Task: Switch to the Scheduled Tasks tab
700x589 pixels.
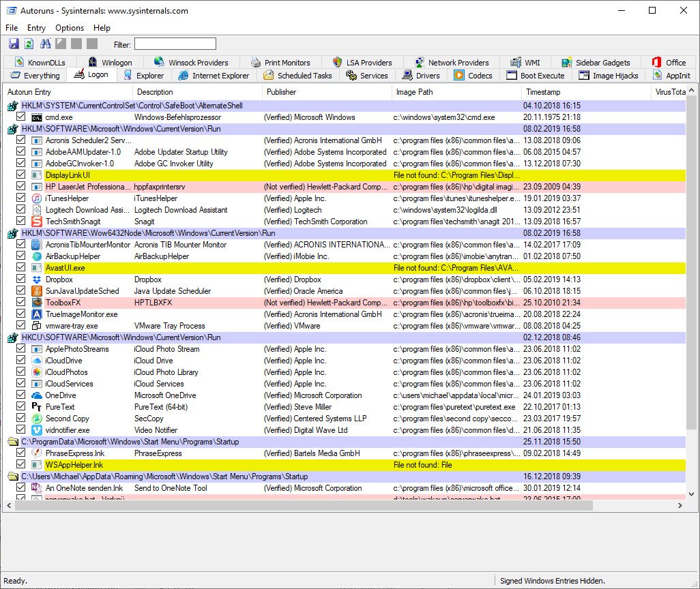Action: tap(297, 76)
